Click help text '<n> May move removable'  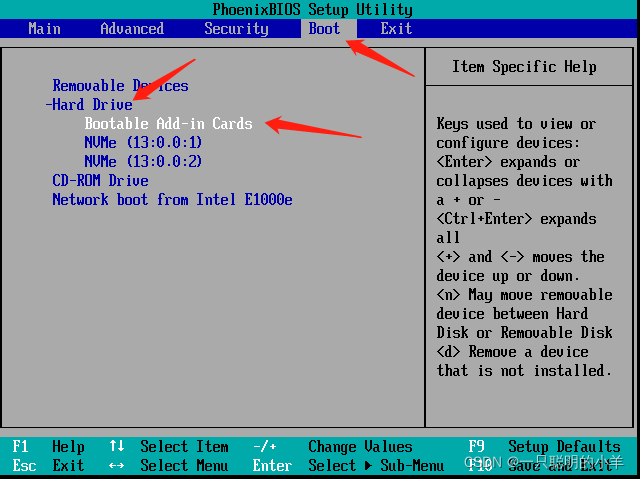pos(524,295)
